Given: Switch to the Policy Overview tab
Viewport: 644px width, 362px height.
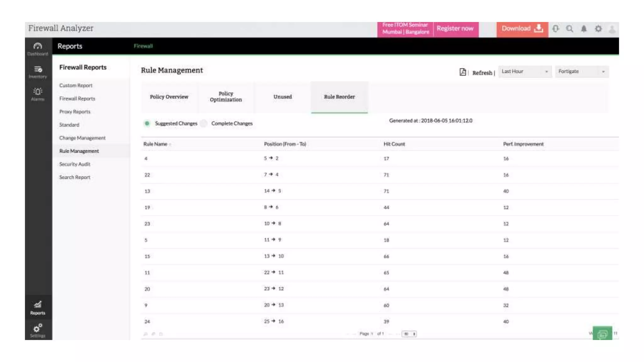Looking at the screenshot, I should click(x=169, y=97).
